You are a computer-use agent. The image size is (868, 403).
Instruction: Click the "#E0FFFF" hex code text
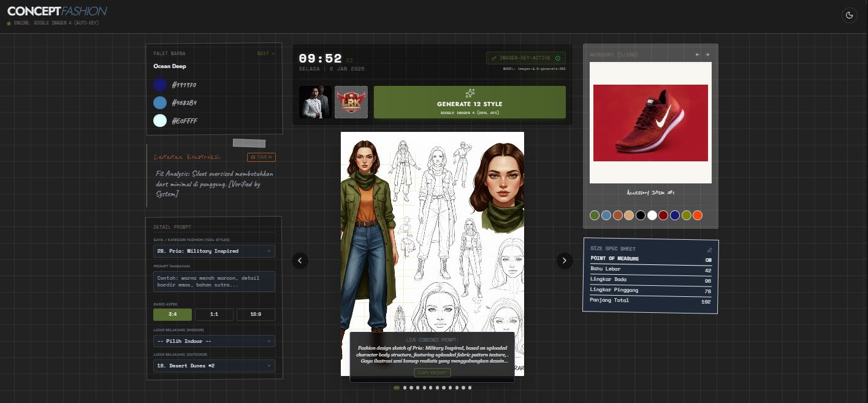click(x=185, y=121)
